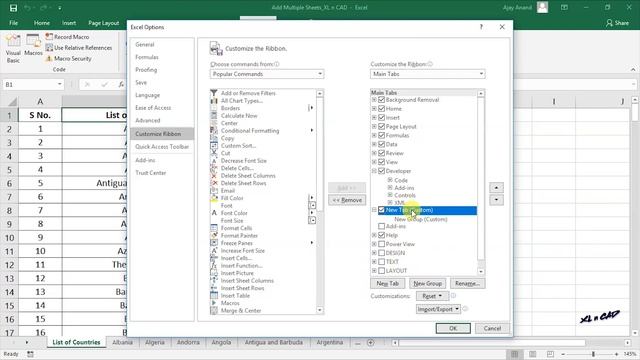Viewport: 640px width, 360px height.
Task: Switch to Antigua and Barbuda sheet
Action: (x=274, y=342)
